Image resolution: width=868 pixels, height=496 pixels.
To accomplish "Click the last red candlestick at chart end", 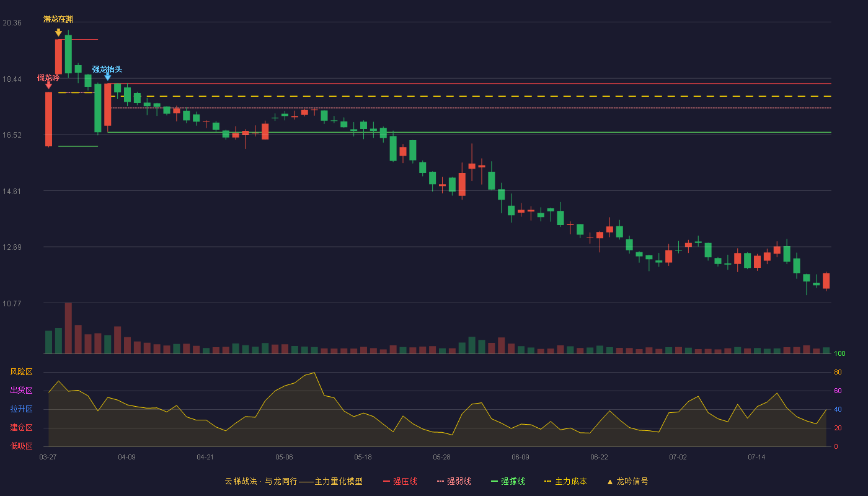I will (x=826, y=280).
